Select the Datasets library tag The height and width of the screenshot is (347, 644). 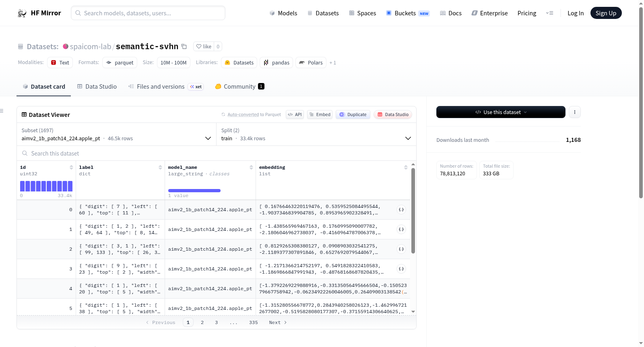[x=239, y=63]
